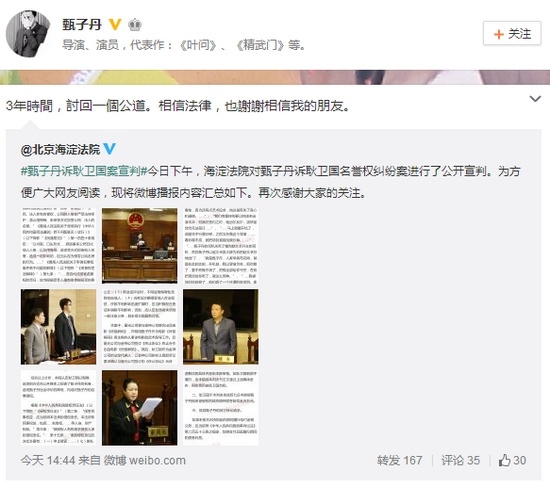Expand the post options chevron
550x488 pixels.
pyautogui.click(x=535, y=99)
